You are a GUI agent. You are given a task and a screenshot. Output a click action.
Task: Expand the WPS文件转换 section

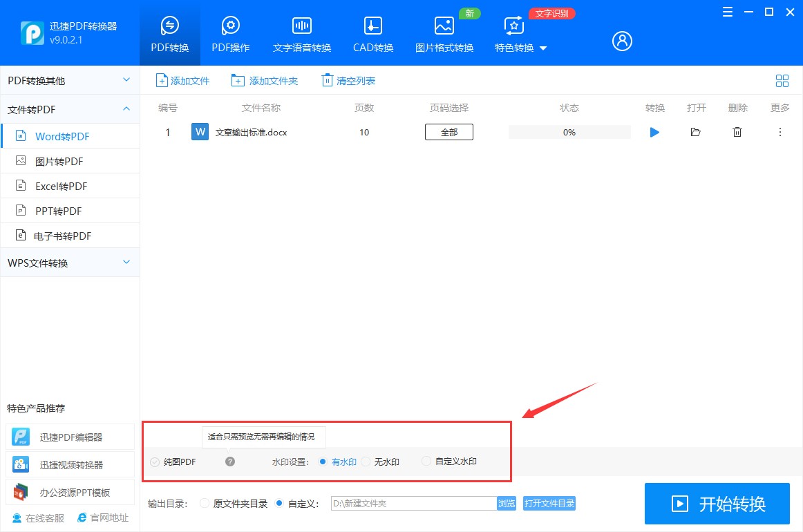click(70, 263)
